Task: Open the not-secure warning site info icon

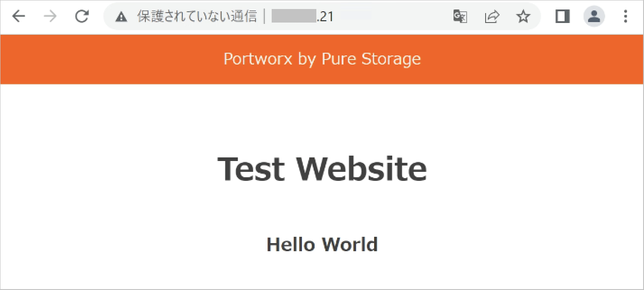Action: point(120,17)
